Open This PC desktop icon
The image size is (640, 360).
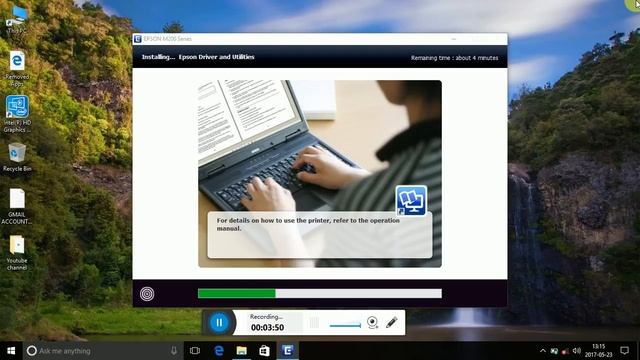coord(17,19)
